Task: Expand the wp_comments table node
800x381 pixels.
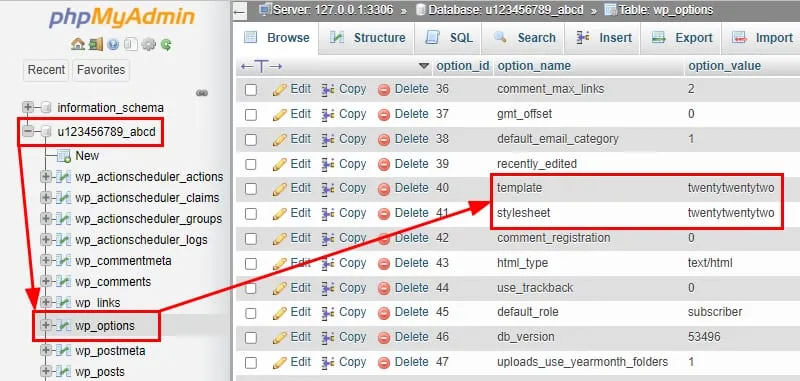Action: pyautogui.click(x=45, y=282)
